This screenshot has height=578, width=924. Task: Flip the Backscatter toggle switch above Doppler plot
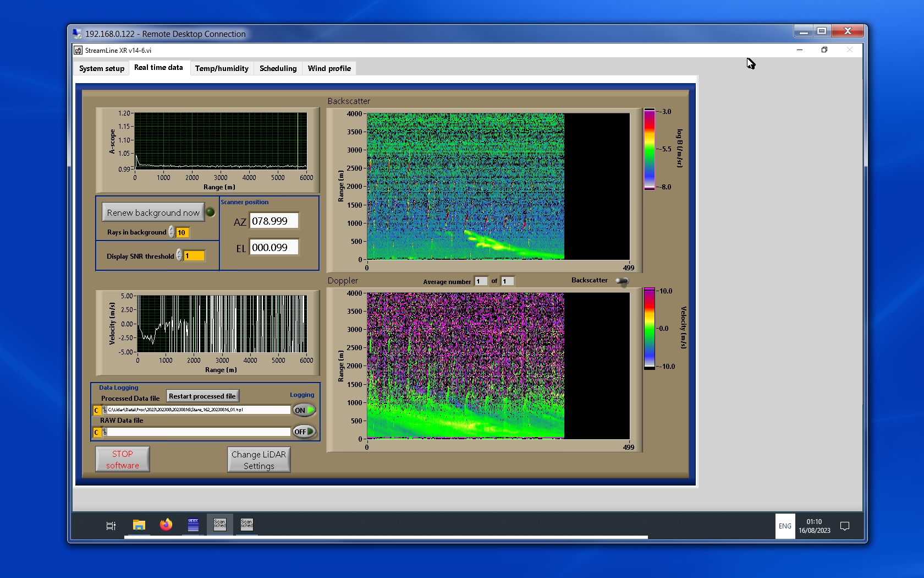(x=622, y=281)
